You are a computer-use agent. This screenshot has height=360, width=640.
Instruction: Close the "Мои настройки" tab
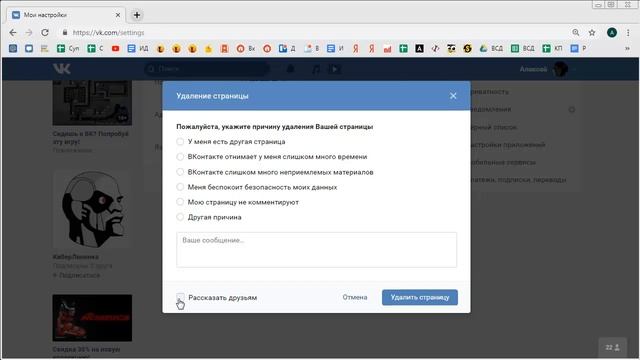(x=118, y=15)
